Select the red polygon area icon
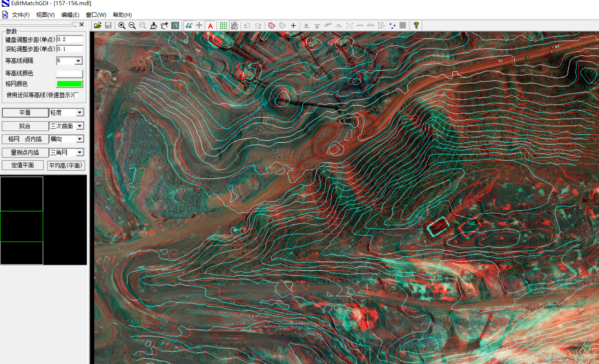Viewport: 599px width, 364px height. (x=272, y=26)
